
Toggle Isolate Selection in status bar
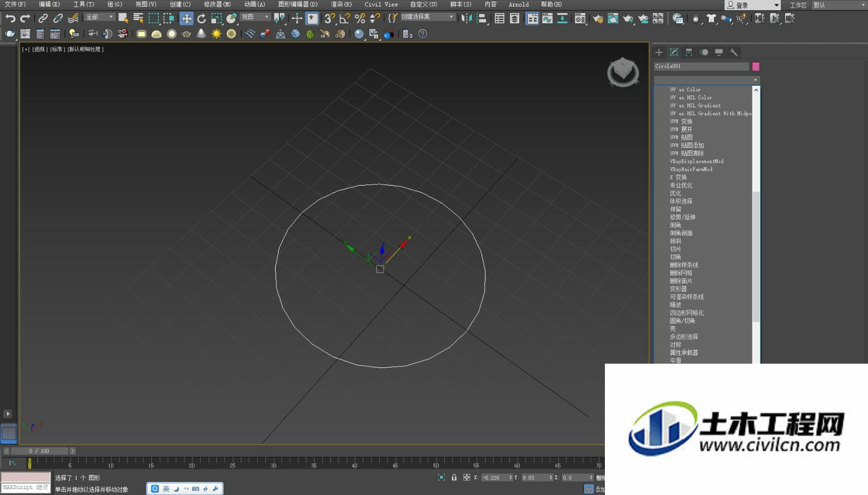[442, 478]
